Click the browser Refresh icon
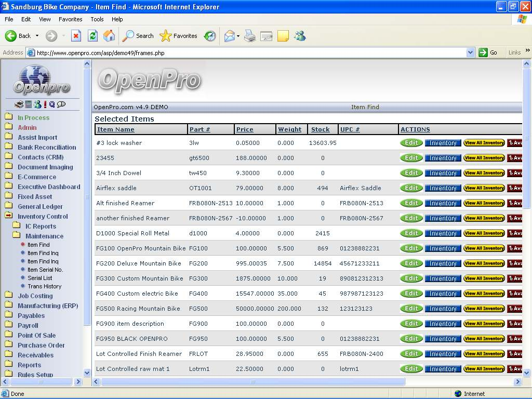 92,36
